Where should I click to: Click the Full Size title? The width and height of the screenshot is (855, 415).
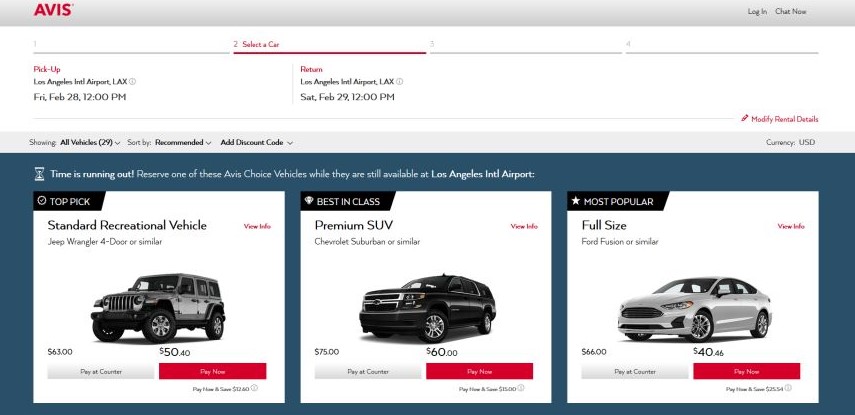[604, 225]
